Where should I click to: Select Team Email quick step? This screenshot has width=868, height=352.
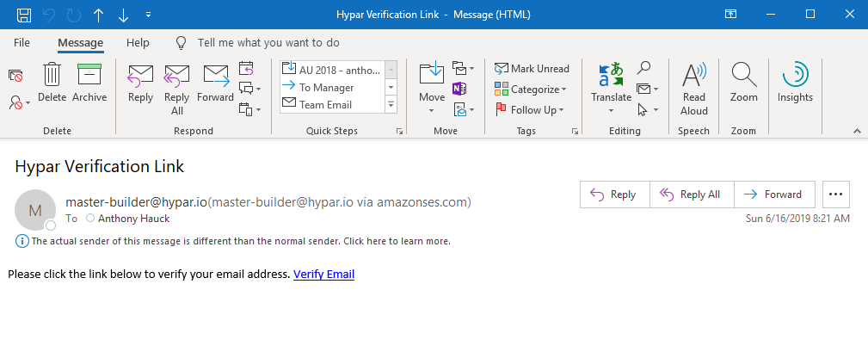(x=332, y=104)
